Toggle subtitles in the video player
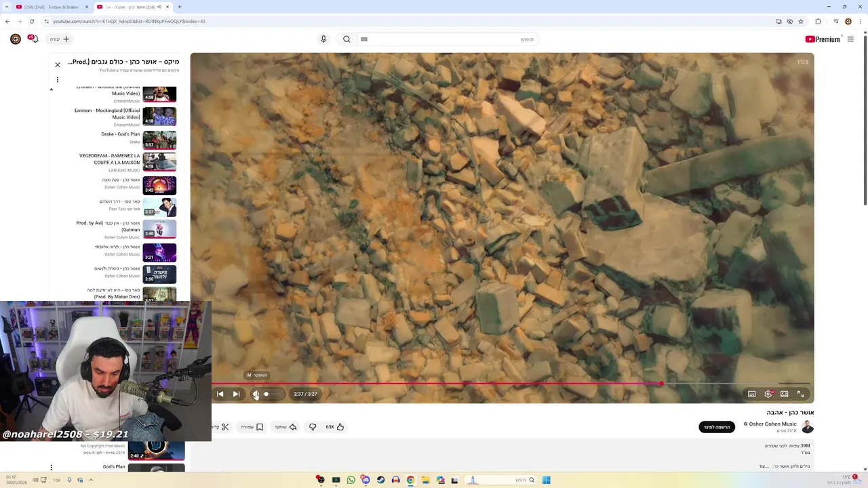The height and width of the screenshot is (488, 868). click(x=751, y=394)
